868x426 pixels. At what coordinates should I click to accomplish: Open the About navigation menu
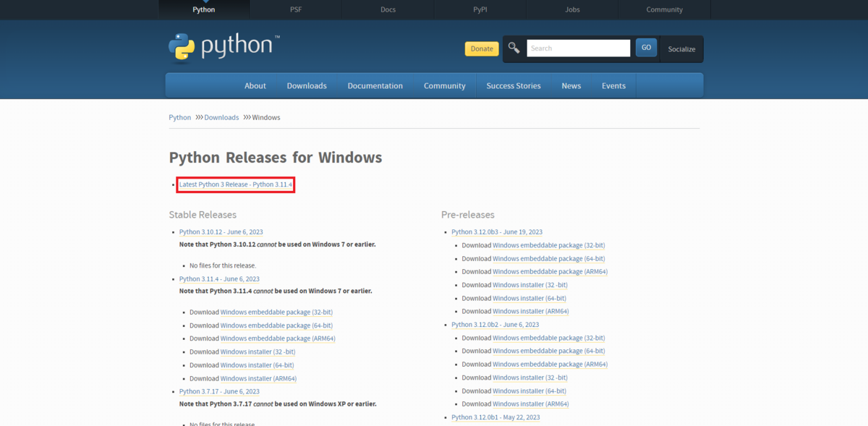(x=255, y=85)
